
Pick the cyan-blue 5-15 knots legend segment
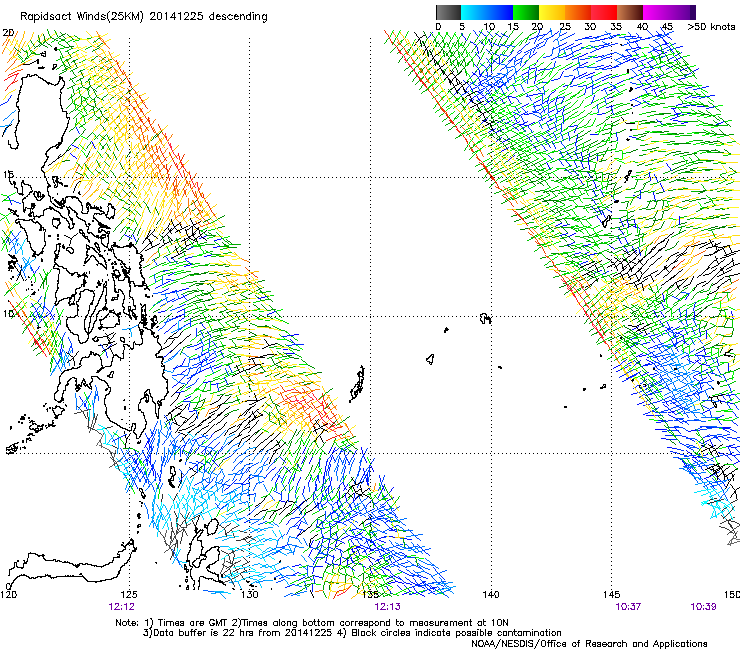[487, 12]
